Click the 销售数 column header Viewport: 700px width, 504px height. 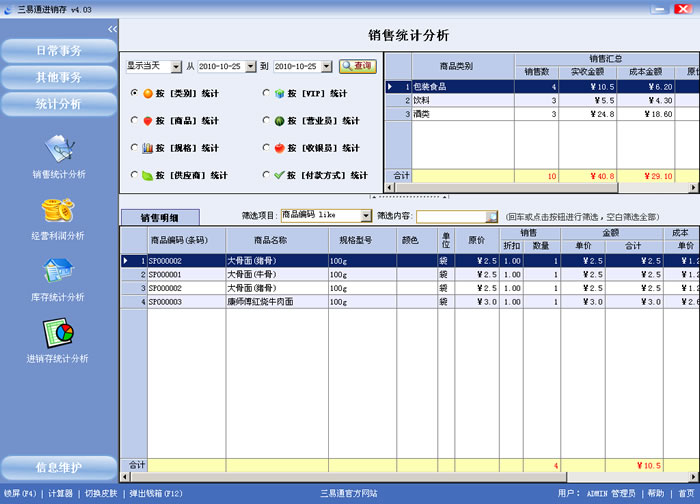coord(537,72)
